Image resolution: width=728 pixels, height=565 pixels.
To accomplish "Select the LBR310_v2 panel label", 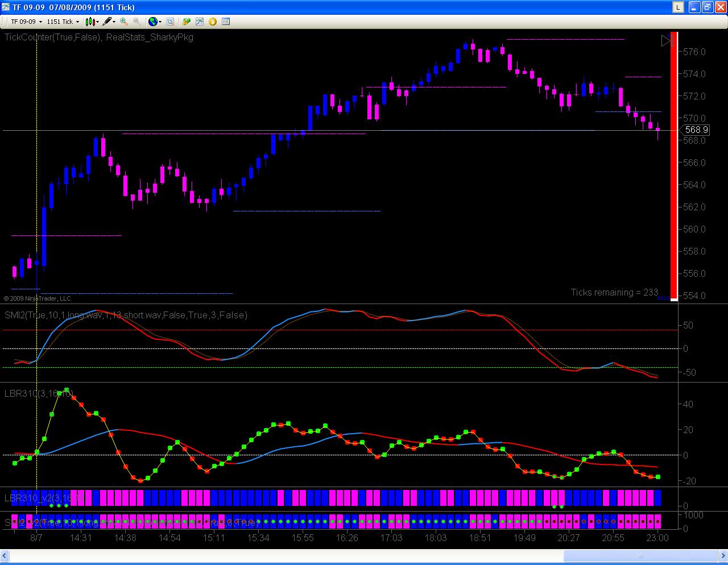I will (x=44, y=498).
